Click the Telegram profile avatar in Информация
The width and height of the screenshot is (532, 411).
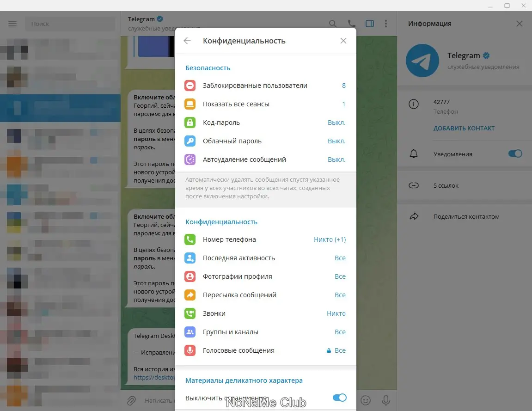pyautogui.click(x=422, y=61)
